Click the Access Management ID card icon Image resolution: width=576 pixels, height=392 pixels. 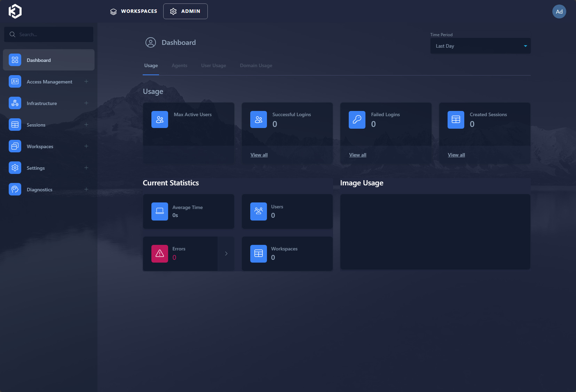[x=15, y=82]
